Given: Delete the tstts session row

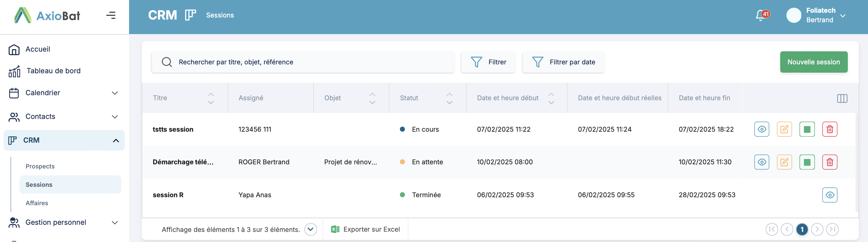Looking at the screenshot, I should pos(829,129).
